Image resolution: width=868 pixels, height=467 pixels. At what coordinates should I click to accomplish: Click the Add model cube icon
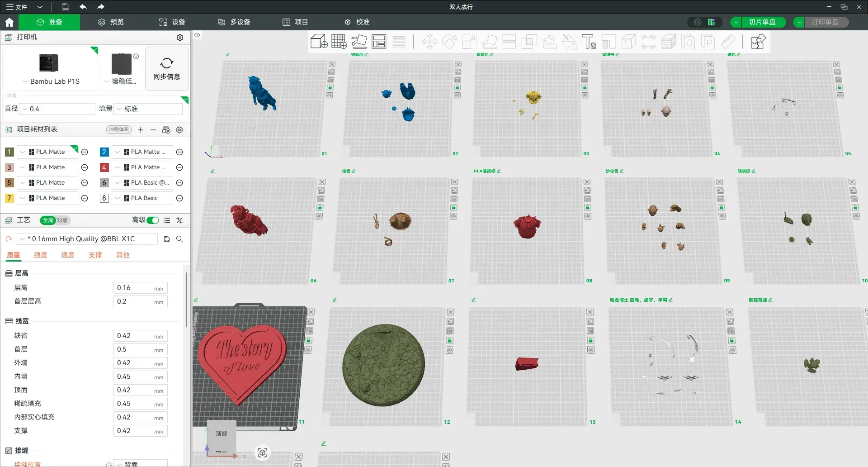tap(319, 42)
